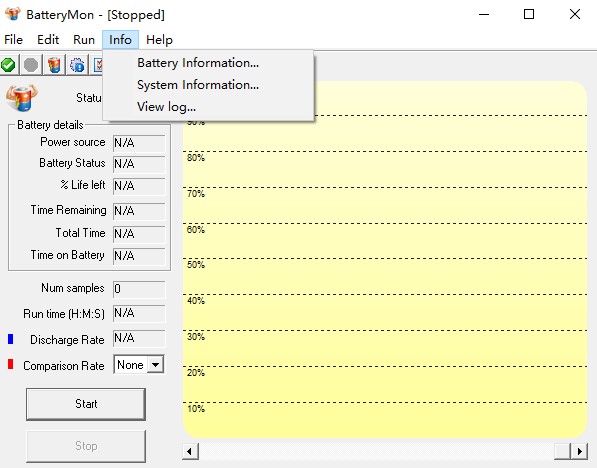Click the graph scrollbar right arrow
The width and height of the screenshot is (597, 468).
[x=579, y=452]
